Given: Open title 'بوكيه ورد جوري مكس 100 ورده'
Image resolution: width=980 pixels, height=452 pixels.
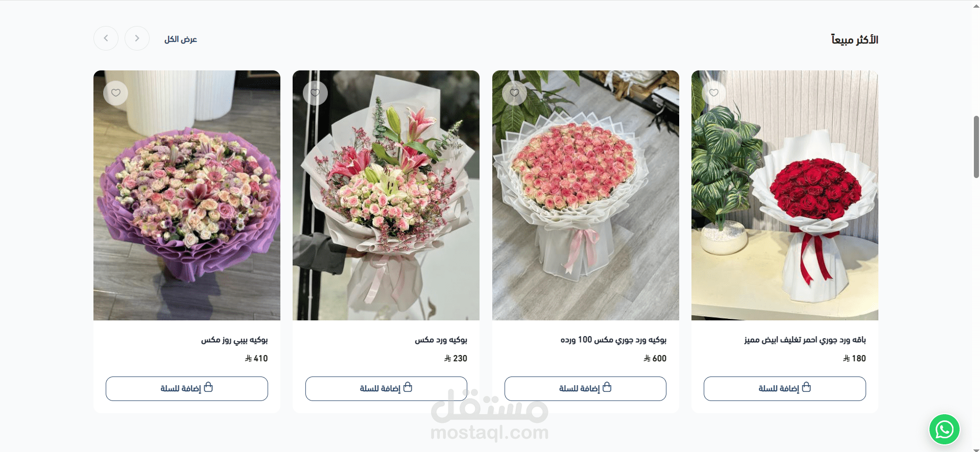Looking at the screenshot, I should (x=613, y=340).
